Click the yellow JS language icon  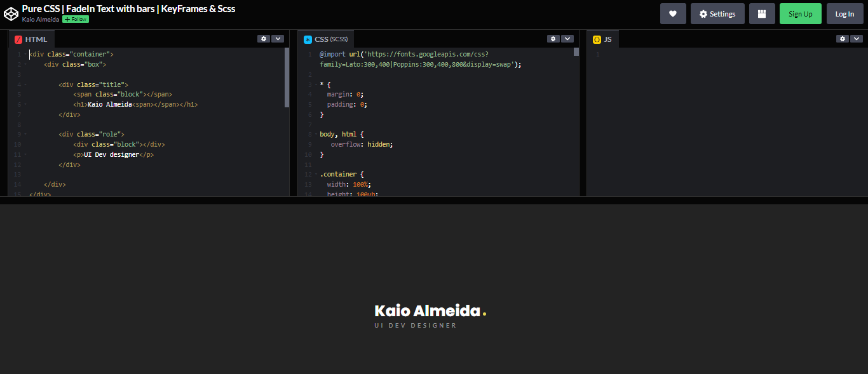pos(597,39)
